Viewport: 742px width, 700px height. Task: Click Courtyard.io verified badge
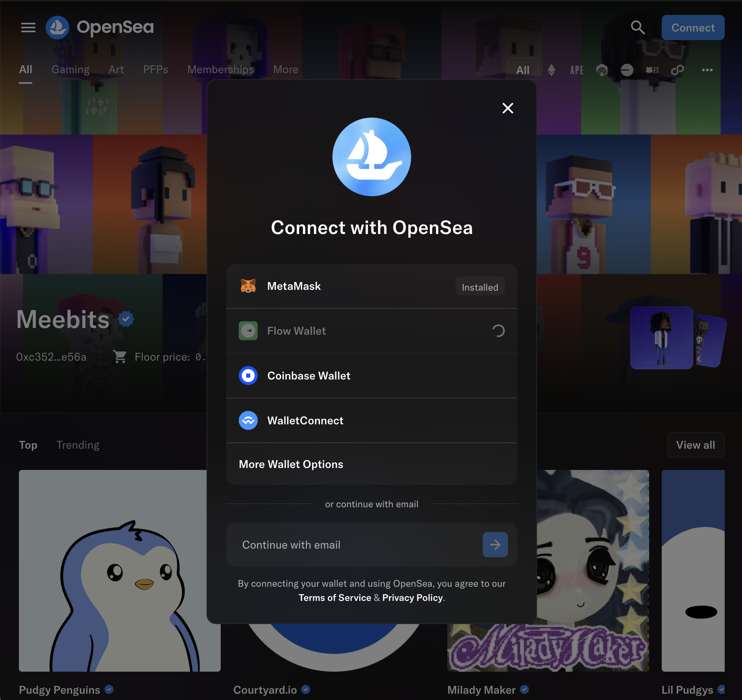pyautogui.click(x=306, y=689)
